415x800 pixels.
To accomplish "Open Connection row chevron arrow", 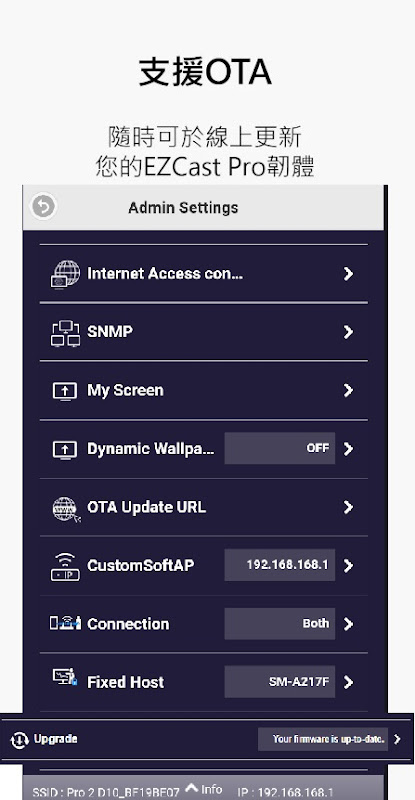I will [x=348, y=623].
